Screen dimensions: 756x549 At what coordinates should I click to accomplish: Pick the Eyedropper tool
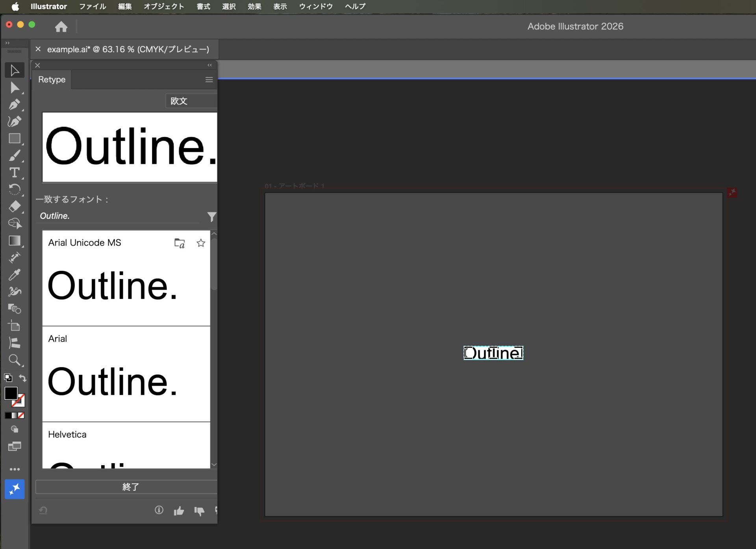15,274
